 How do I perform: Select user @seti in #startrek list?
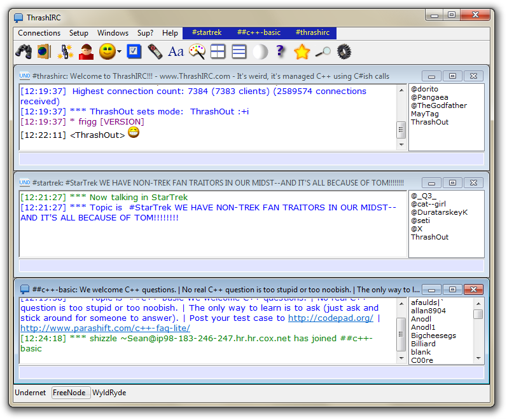point(420,220)
